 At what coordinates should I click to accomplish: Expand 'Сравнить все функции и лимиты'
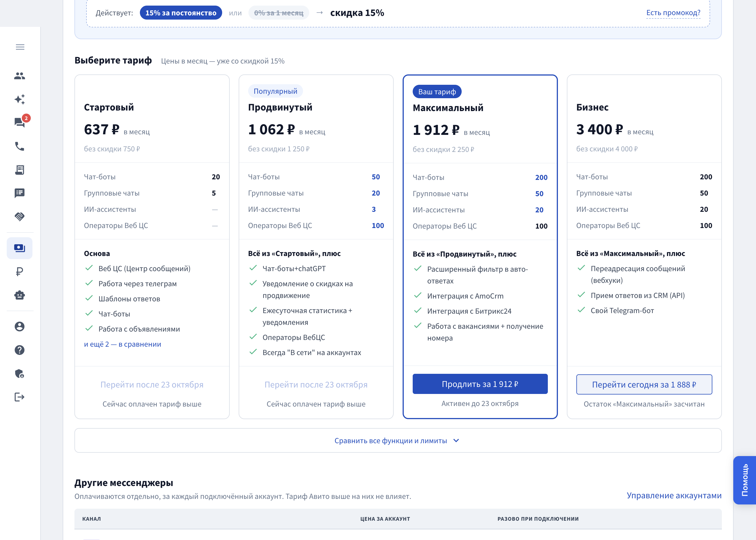(398, 441)
